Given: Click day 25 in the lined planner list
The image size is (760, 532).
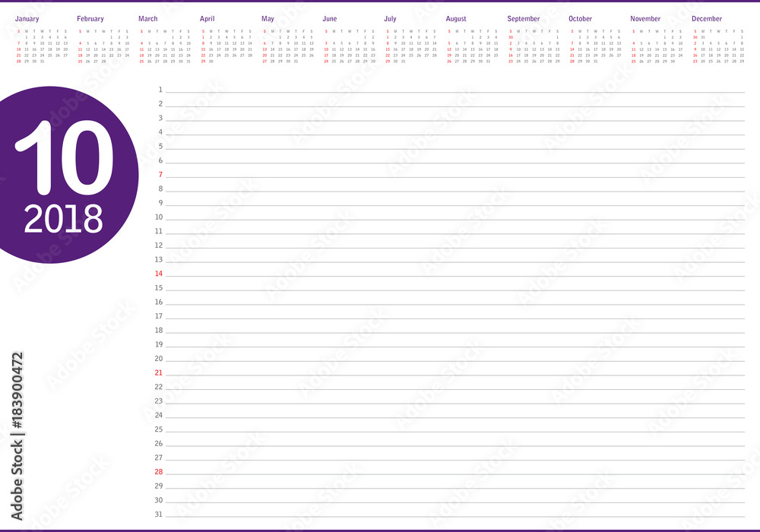Looking at the screenshot, I should pos(159,429).
